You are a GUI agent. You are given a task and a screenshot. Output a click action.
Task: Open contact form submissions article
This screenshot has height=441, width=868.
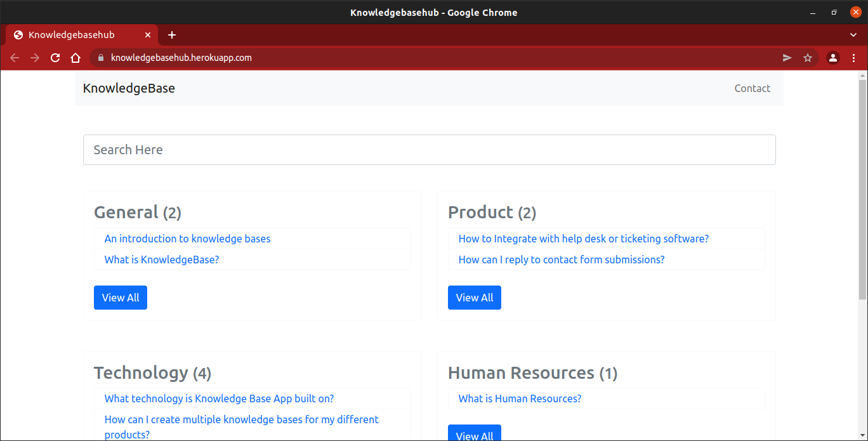(x=562, y=260)
